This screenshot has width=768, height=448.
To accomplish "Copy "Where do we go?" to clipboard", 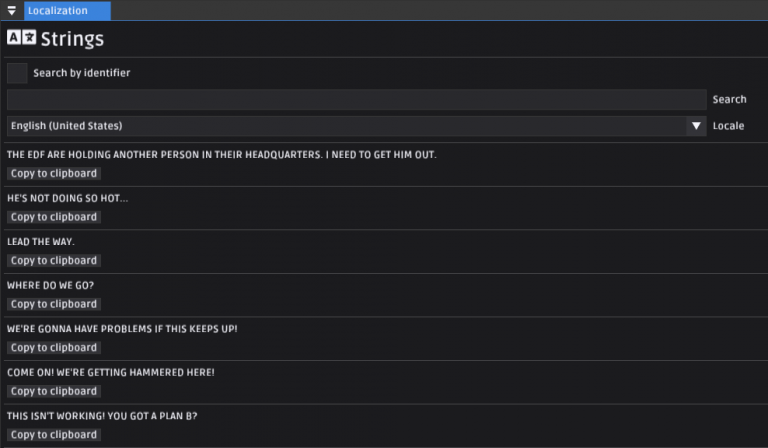I will tap(54, 304).
